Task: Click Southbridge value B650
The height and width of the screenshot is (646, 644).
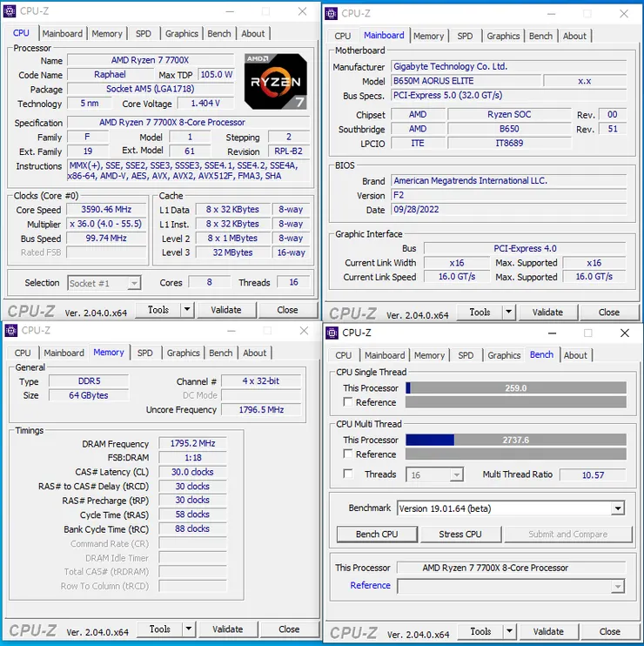Action: pos(509,129)
